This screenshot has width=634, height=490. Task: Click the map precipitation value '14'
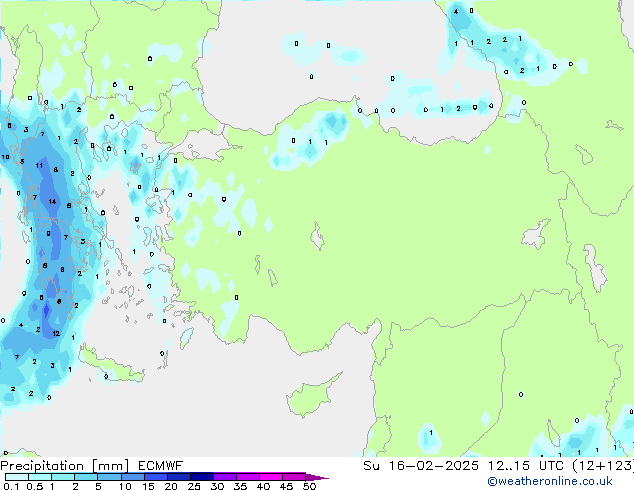[52, 201]
